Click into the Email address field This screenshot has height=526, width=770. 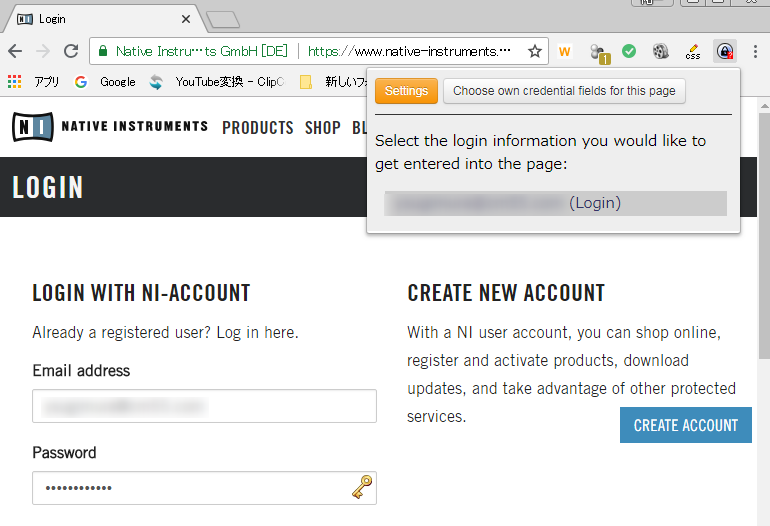[204, 406]
